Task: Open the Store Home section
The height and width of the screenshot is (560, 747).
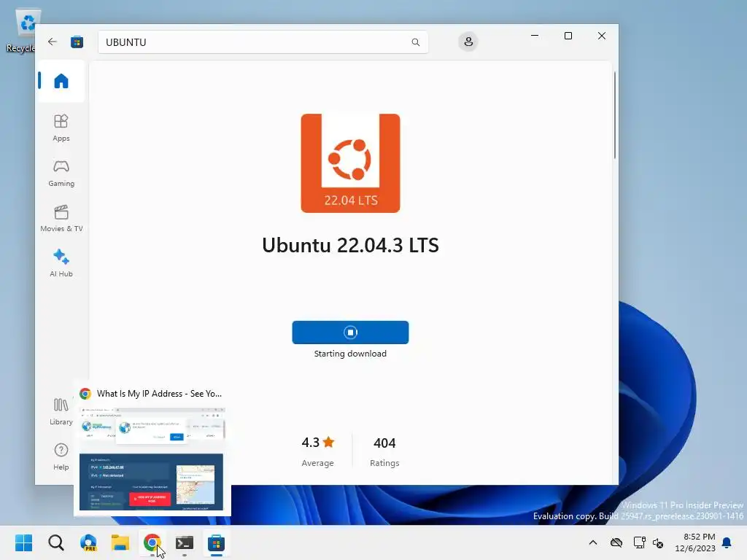Action: 61,81
